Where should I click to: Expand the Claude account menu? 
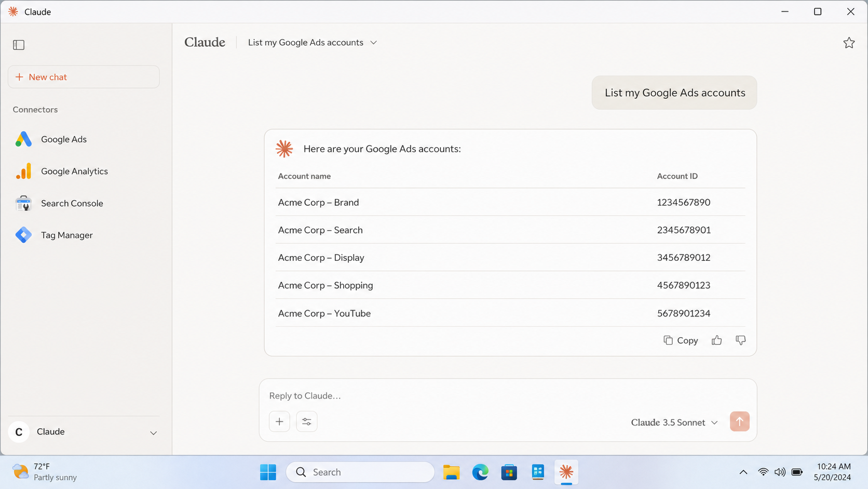coord(153,432)
